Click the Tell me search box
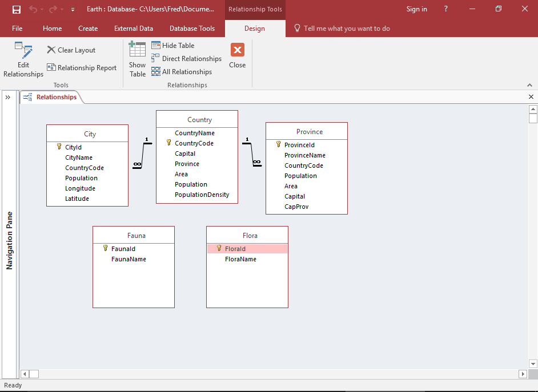 347,29
